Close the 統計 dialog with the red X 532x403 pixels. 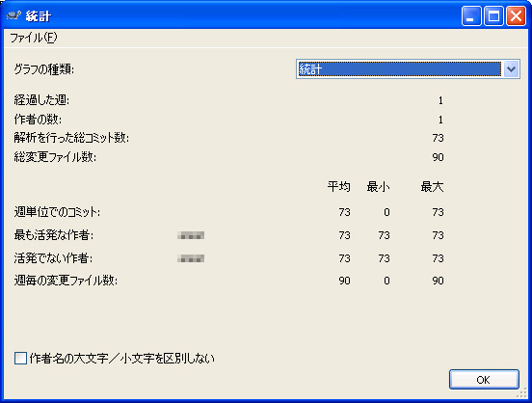(516, 16)
